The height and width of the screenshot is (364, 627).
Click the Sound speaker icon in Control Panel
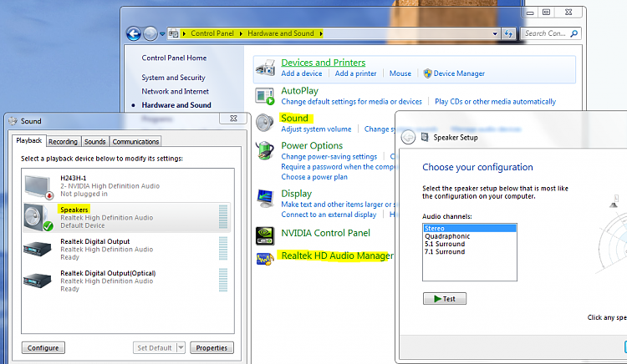pyautogui.click(x=265, y=123)
